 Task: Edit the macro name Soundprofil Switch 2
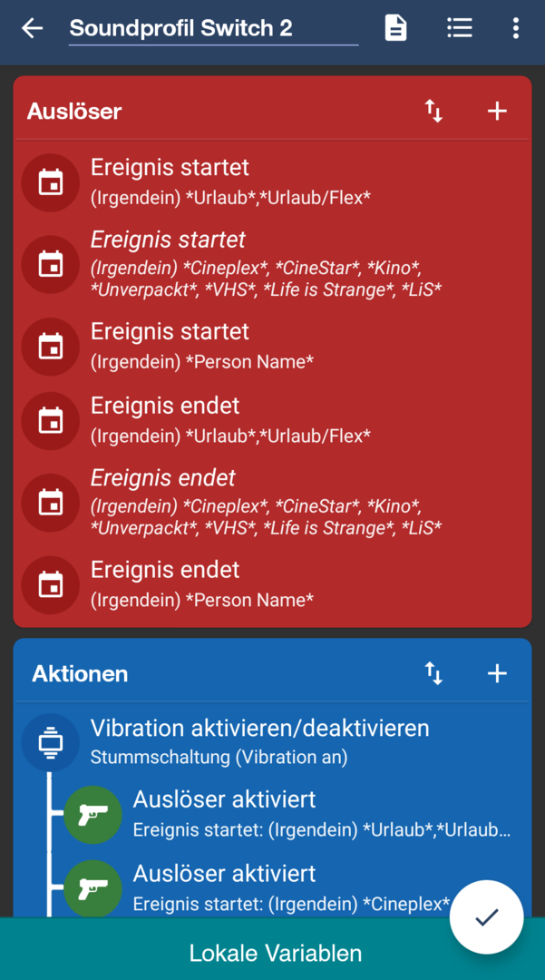213,28
